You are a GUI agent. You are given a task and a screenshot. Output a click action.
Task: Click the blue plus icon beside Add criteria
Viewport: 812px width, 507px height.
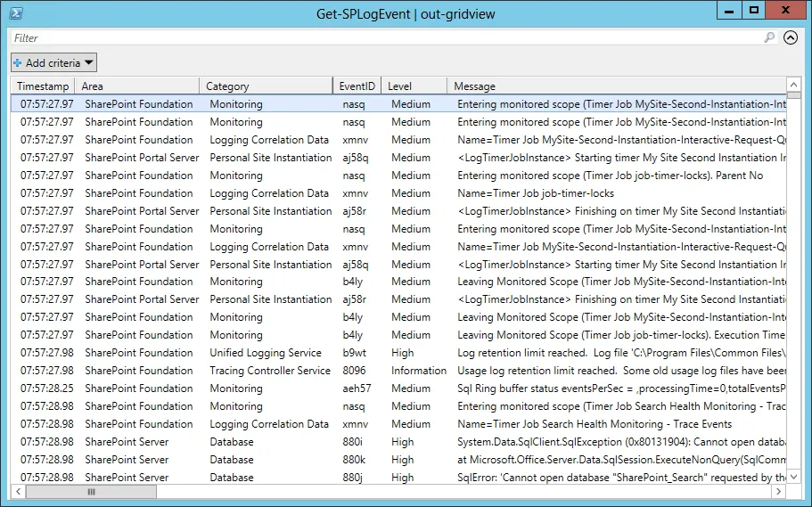point(18,62)
